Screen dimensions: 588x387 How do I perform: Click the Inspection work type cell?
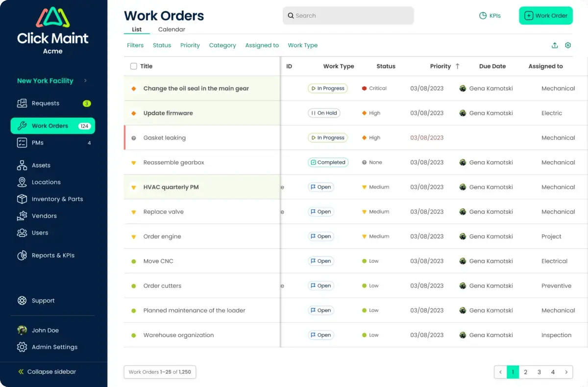click(x=556, y=335)
